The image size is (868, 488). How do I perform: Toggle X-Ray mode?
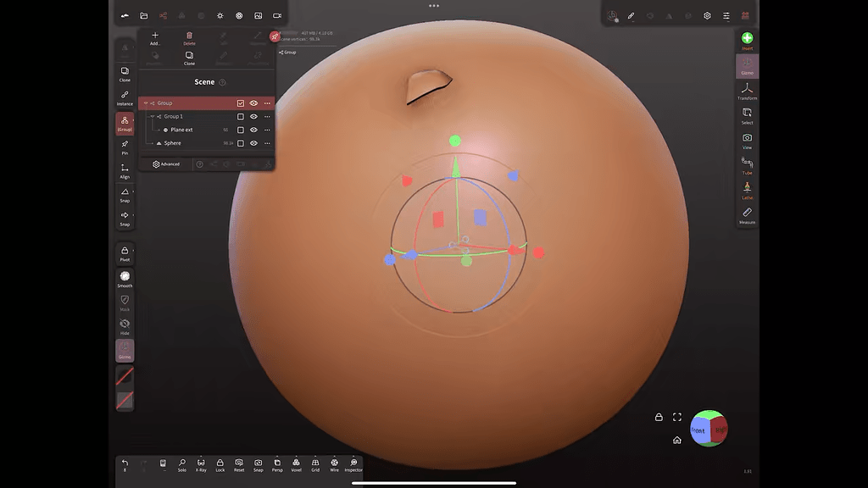tap(201, 463)
